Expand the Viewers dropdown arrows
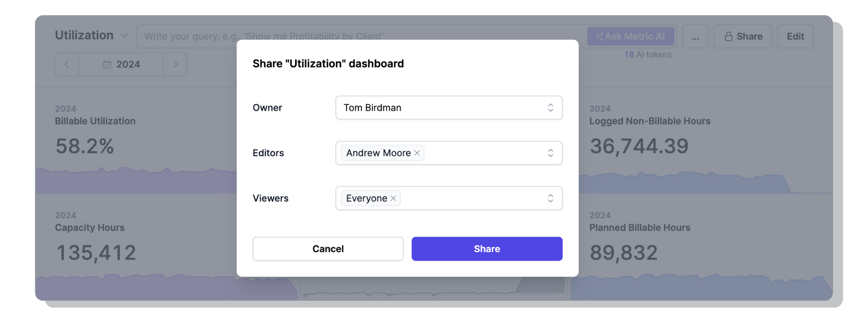 (550, 198)
